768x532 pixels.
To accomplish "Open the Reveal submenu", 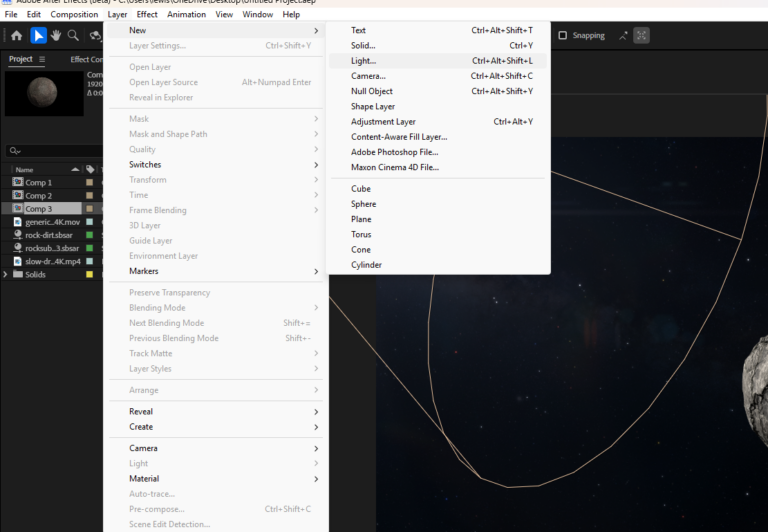I will coord(216,411).
